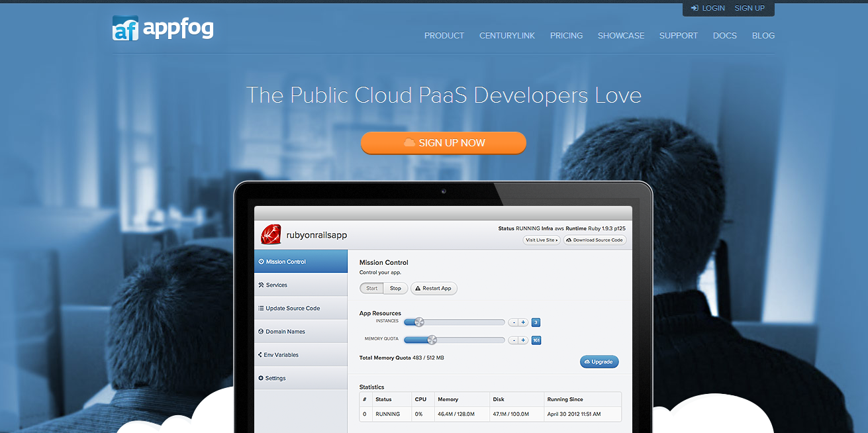Image resolution: width=868 pixels, height=433 pixels.
Task: Click the red Ruby app icon
Action: pyautogui.click(x=270, y=234)
